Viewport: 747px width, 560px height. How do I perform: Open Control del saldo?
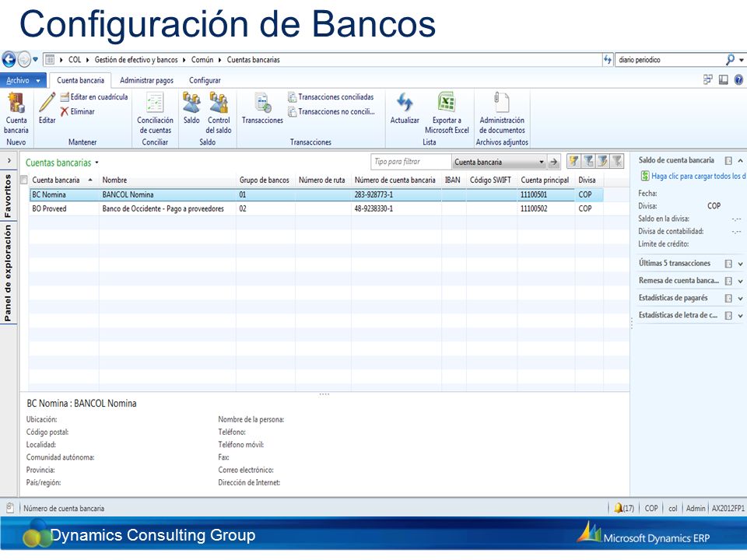pyautogui.click(x=219, y=114)
